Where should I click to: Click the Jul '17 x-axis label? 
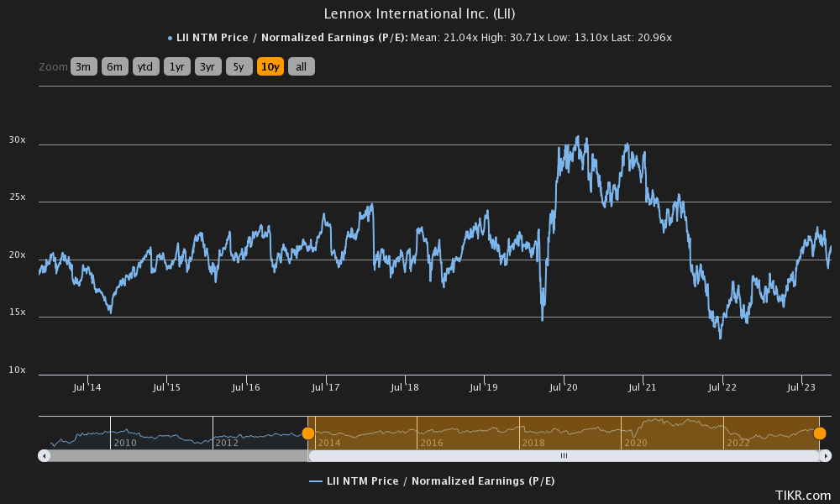[x=326, y=387]
